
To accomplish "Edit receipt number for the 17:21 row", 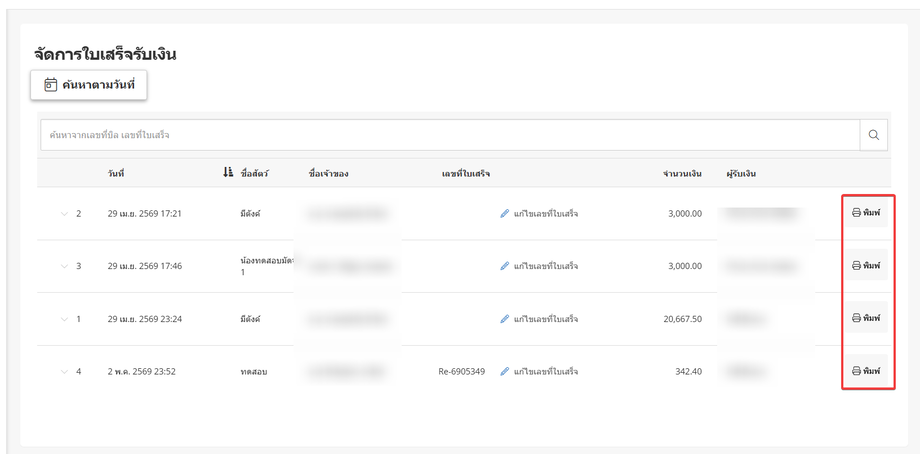I will coord(539,214).
